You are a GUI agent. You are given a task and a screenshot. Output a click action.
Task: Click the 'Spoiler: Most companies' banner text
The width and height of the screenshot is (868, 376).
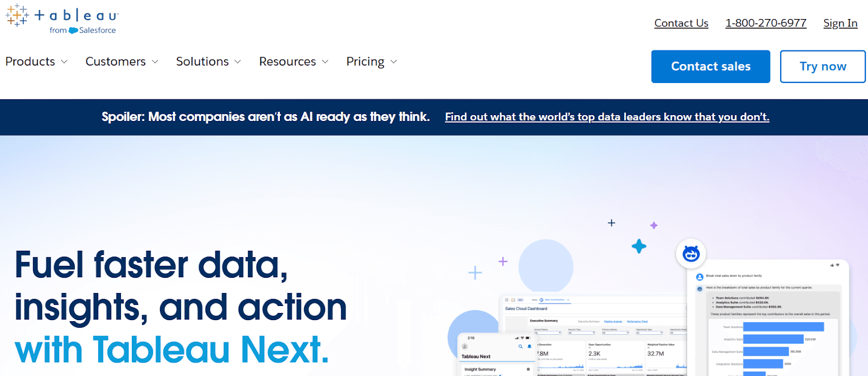point(265,117)
